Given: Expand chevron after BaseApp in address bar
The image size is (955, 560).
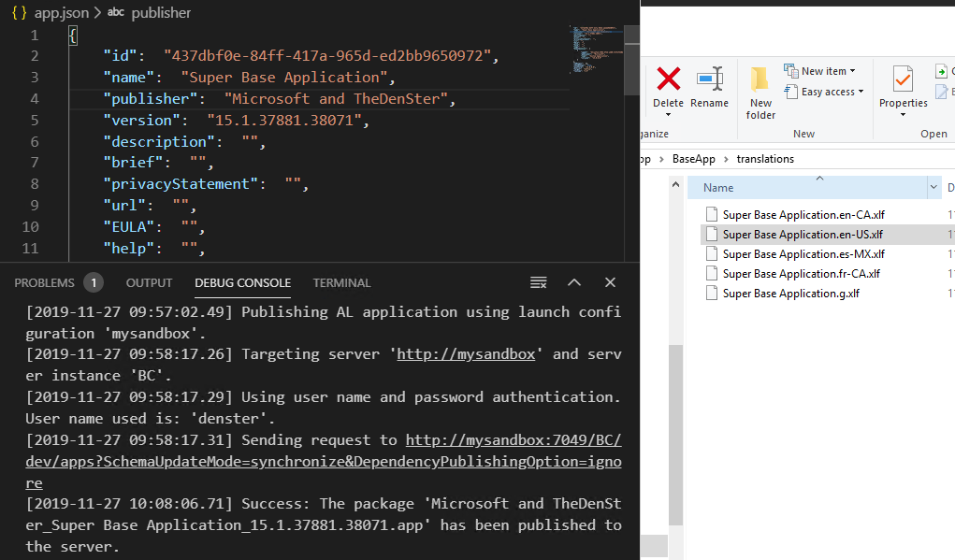Looking at the screenshot, I should point(726,159).
